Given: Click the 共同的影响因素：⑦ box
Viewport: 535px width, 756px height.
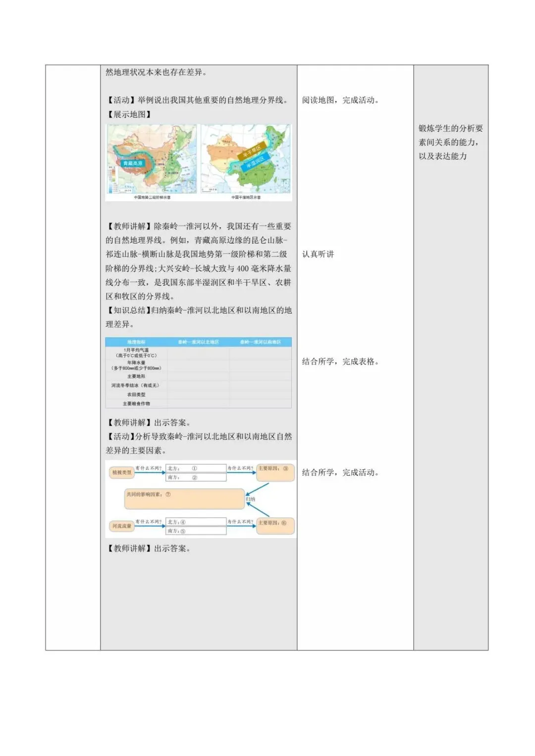Looking at the screenshot, I should point(185,499).
